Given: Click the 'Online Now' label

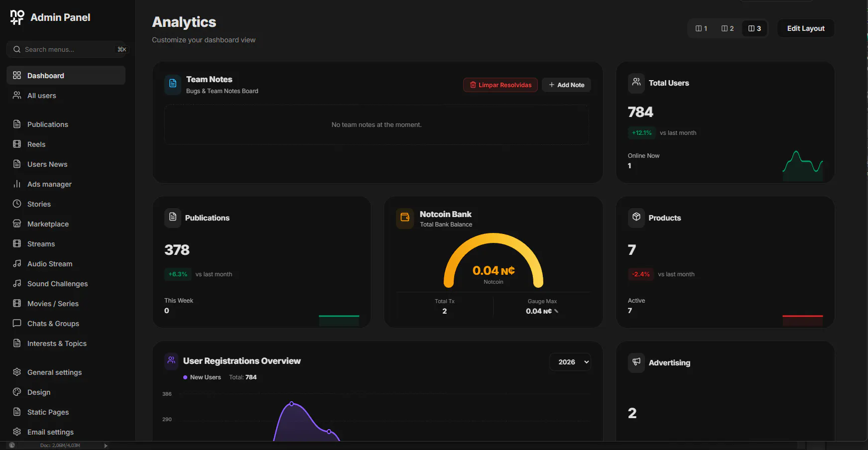Looking at the screenshot, I should click(643, 156).
